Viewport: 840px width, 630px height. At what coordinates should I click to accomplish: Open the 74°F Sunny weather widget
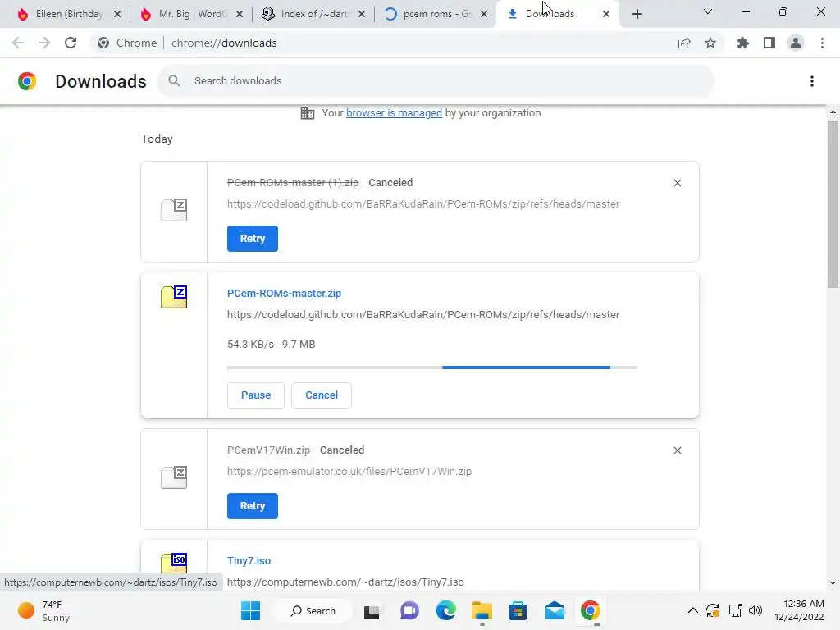click(44, 610)
